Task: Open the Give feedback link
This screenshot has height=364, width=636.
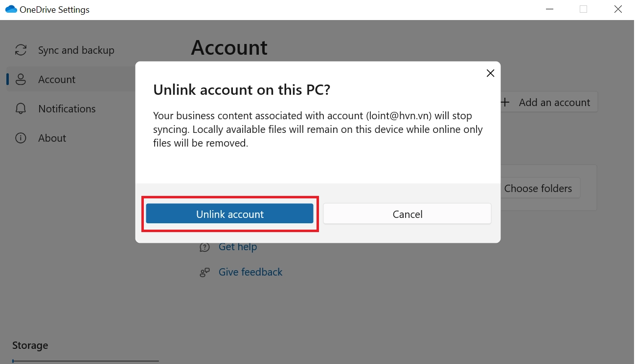Action: coord(250,272)
